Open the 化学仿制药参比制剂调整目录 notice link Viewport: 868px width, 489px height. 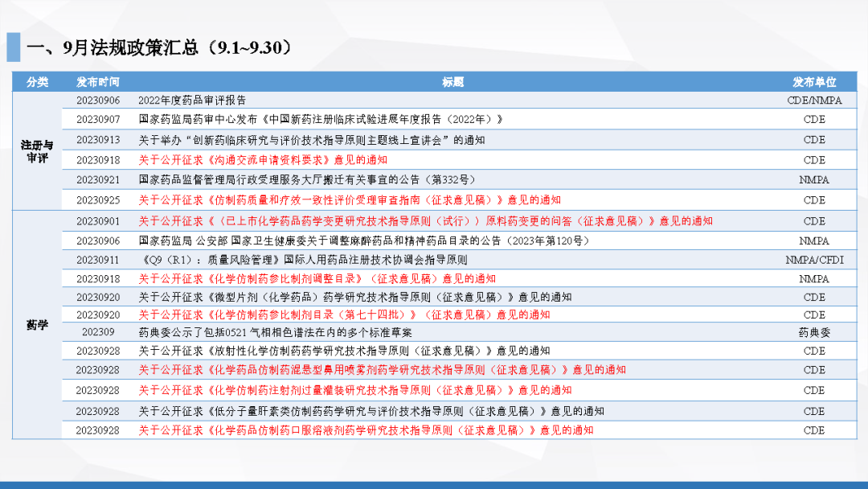[x=317, y=278]
